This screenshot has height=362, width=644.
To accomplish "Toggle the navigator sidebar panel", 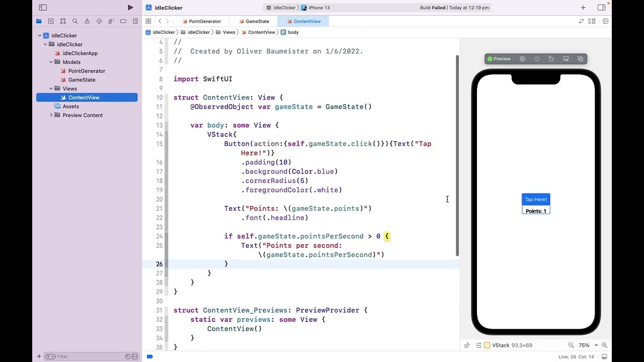I will pyautogui.click(x=43, y=8).
